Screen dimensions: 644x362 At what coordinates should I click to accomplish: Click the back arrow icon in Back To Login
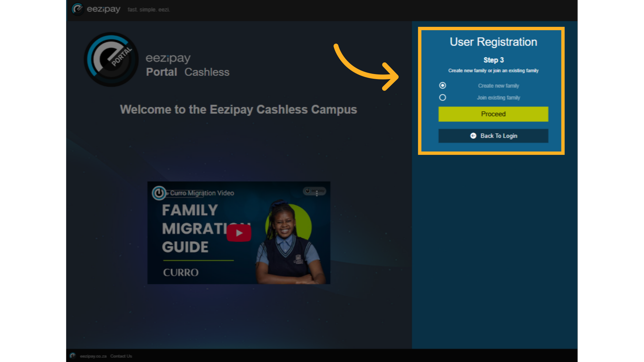473,136
